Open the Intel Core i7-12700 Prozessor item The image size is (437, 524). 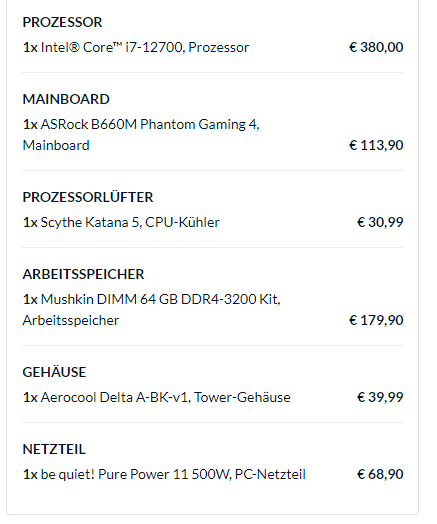pos(136,47)
